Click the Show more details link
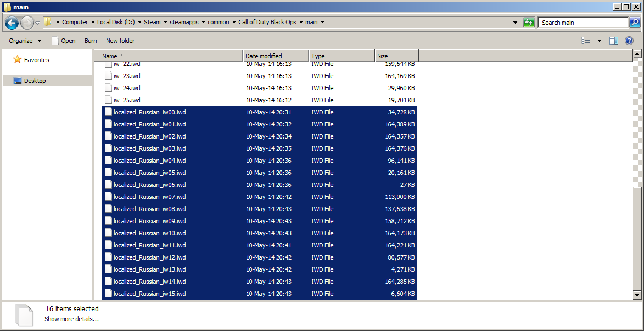The image size is (644, 331). pyautogui.click(x=71, y=319)
